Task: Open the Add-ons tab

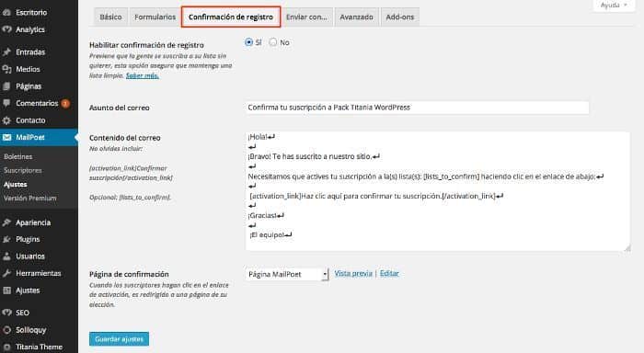Action: pos(399,17)
